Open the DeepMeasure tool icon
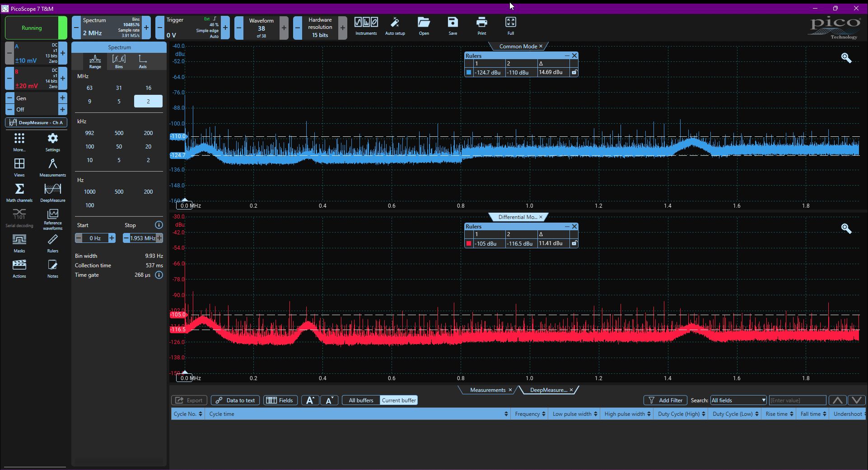Screen dimensions: 868x470 click(53, 192)
